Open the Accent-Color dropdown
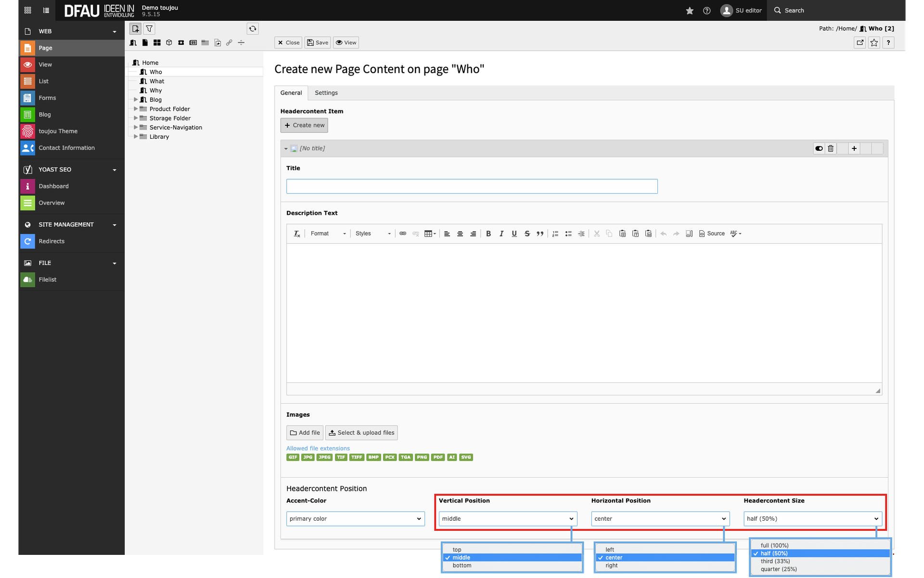 (x=355, y=519)
